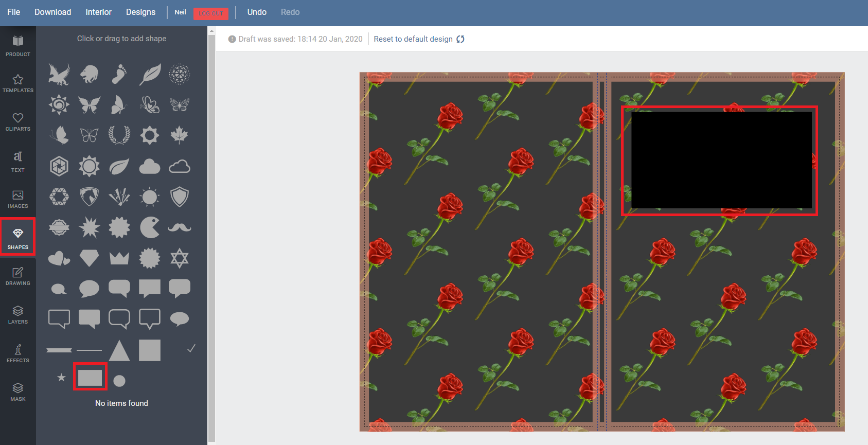Add the outlined square speech bubble
868x445 pixels.
[59, 319]
